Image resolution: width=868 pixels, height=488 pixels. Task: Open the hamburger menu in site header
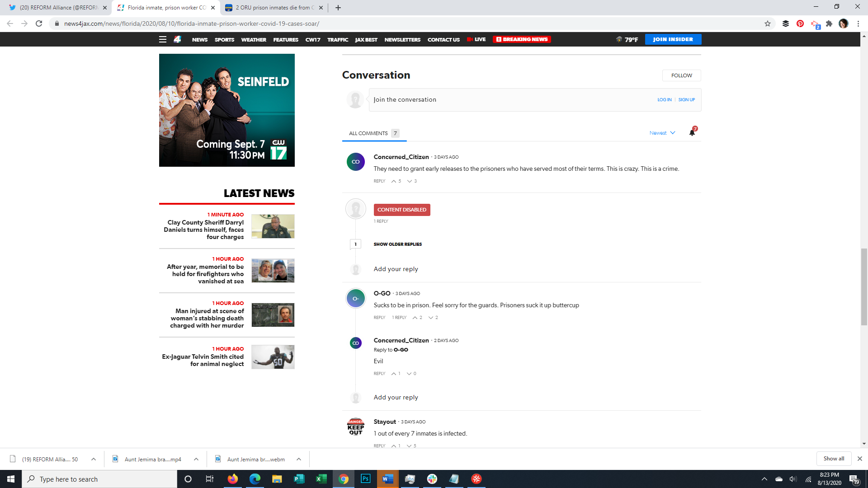[163, 39]
